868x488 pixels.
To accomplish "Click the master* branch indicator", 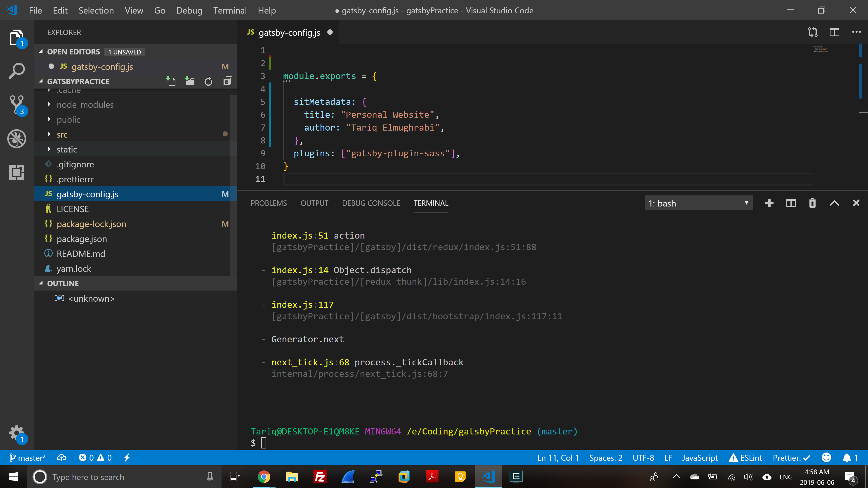I will pyautogui.click(x=28, y=458).
